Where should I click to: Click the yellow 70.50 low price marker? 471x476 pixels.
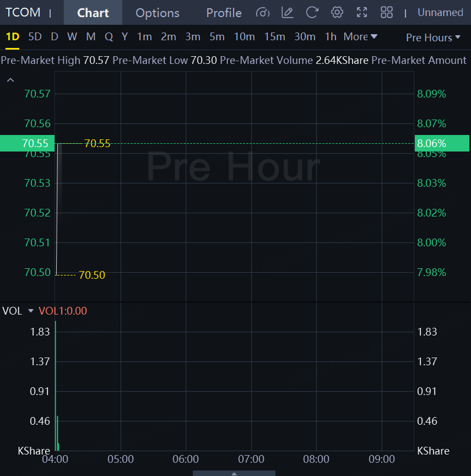pos(92,275)
